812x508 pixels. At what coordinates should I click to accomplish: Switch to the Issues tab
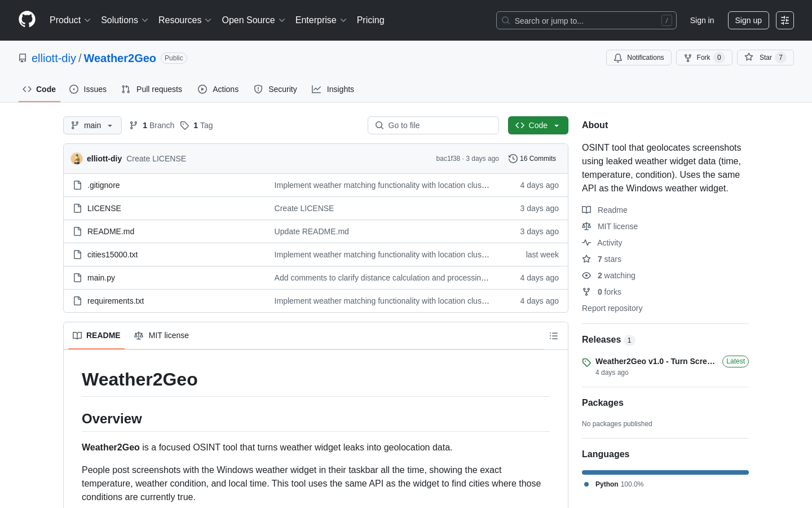coord(88,89)
